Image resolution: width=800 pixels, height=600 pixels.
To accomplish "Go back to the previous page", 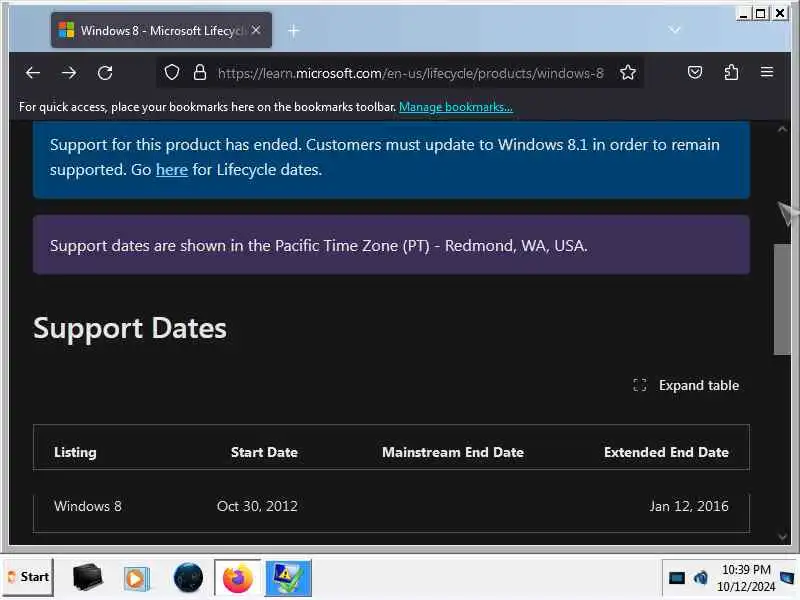I will [x=33, y=73].
